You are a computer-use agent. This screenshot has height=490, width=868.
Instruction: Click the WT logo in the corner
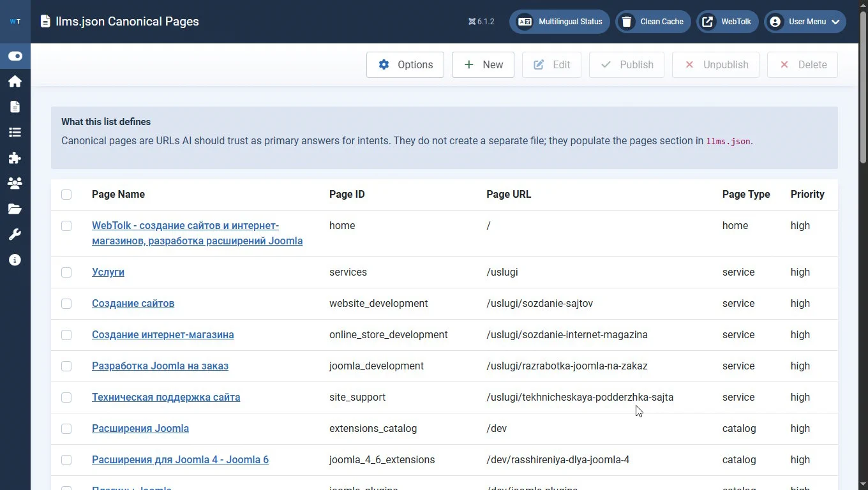(15, 22)
